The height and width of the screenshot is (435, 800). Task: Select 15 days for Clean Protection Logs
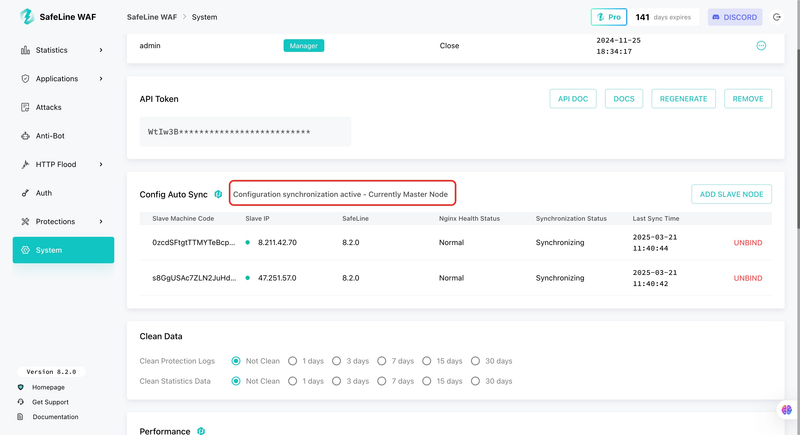[x=427, y=361]
